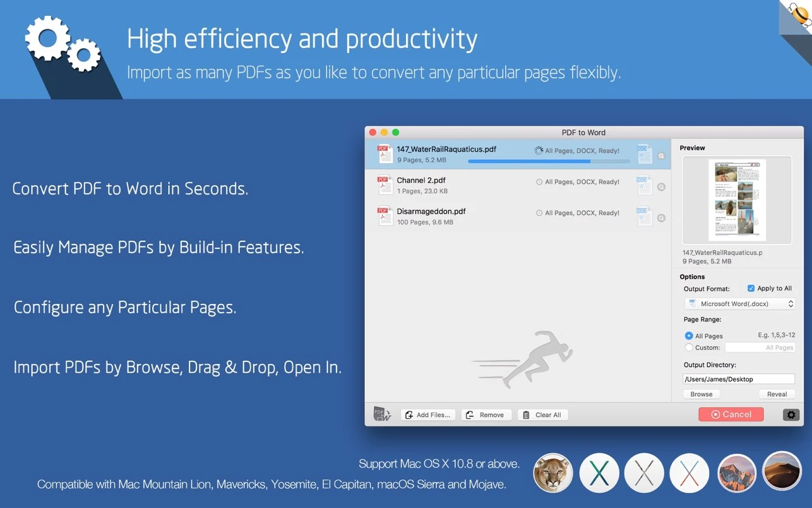Click the magnifier icon on 147_WaterRailRaquaticus.pdf row
Viewport: 812px width, 508px height.
tap(661, 155)
